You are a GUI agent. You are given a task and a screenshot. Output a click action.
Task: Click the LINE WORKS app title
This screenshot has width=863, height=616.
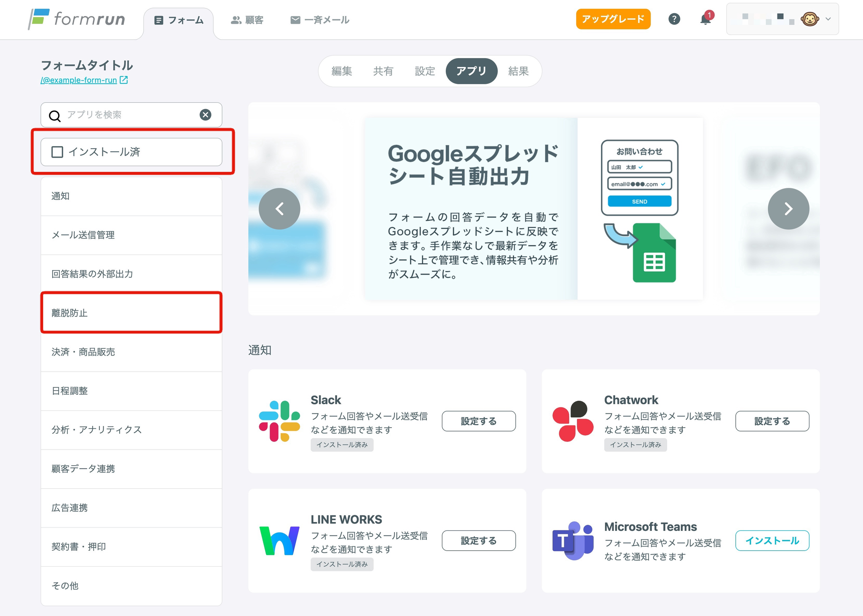[x=346, y=520]
